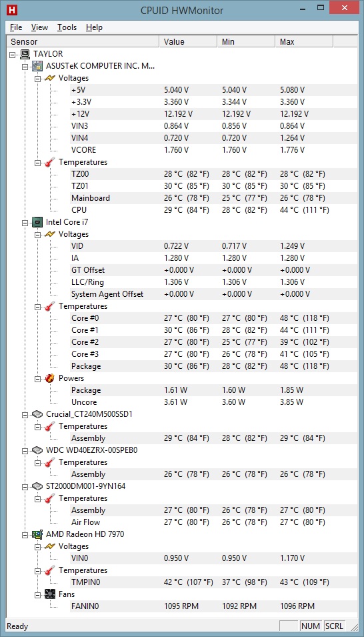Collapse the Fans group
Screen dimensions: 364x637
click(x=38, y=594)
